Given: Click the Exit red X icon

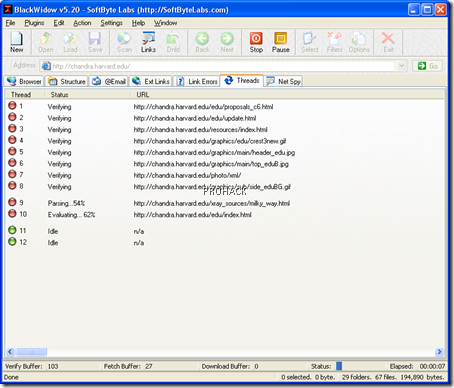Looking at the screenshot, I should point(388,38).
